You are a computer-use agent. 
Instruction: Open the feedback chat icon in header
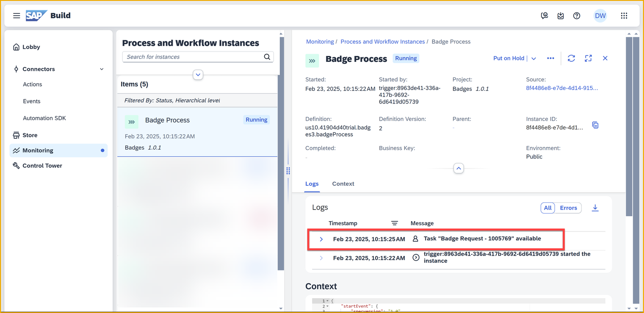[544, 16]
